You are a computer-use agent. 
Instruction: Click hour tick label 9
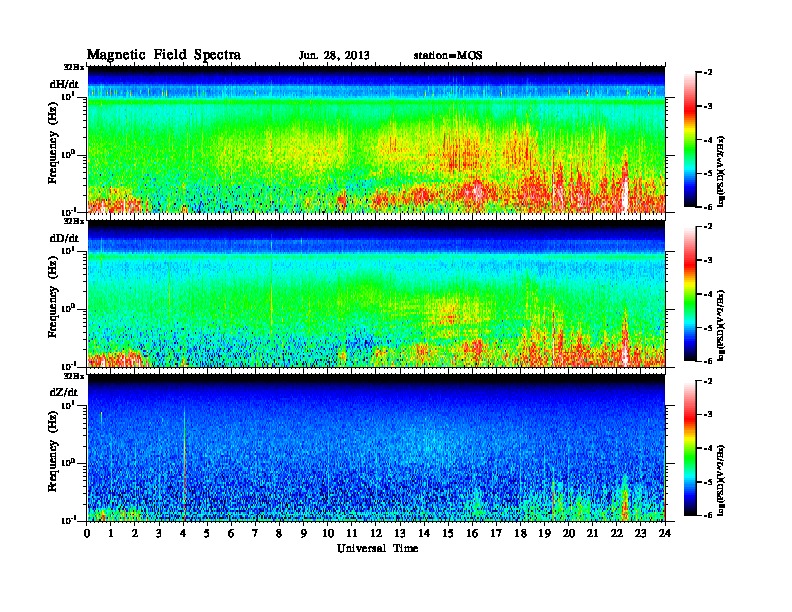click(304, 534)
